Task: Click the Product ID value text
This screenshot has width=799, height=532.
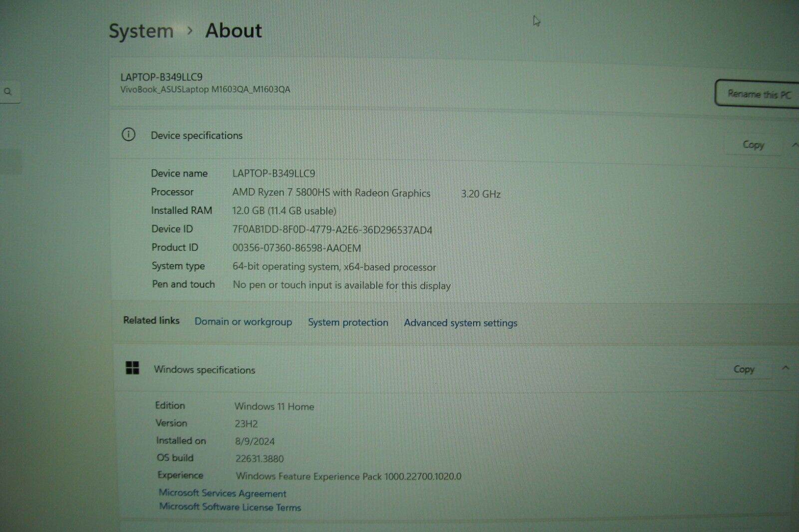Action: tap(296, 248)
